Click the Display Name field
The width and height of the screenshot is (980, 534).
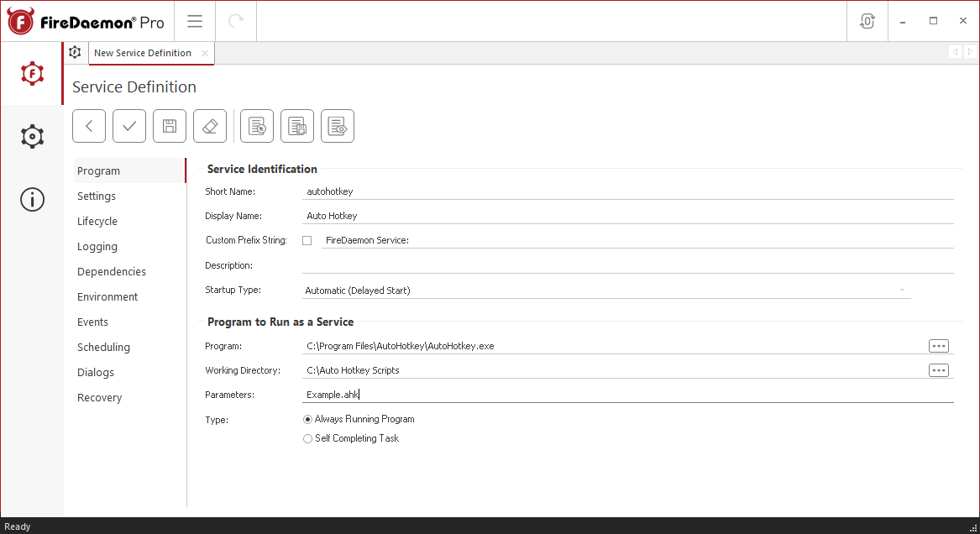(x=627, y=216)
